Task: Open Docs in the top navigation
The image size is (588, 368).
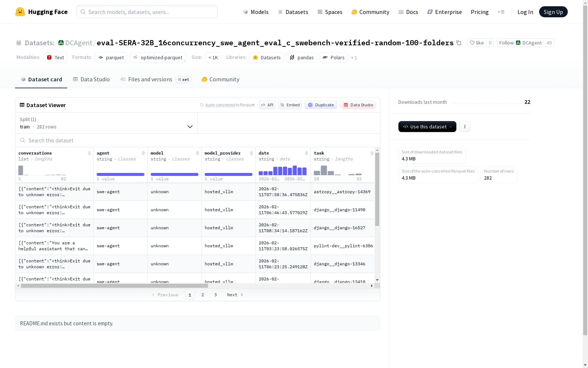Action: pyautogui.click(x=408, y=12)
